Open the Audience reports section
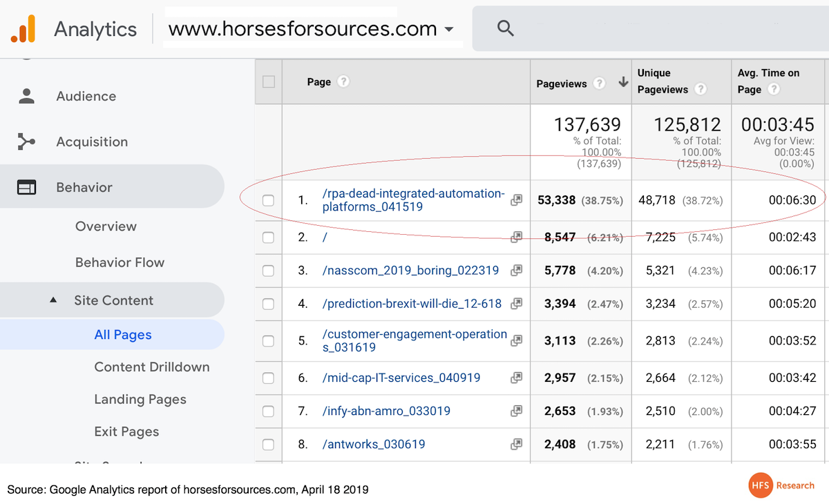The image size is (829, 504). click(x=86, y=96)
